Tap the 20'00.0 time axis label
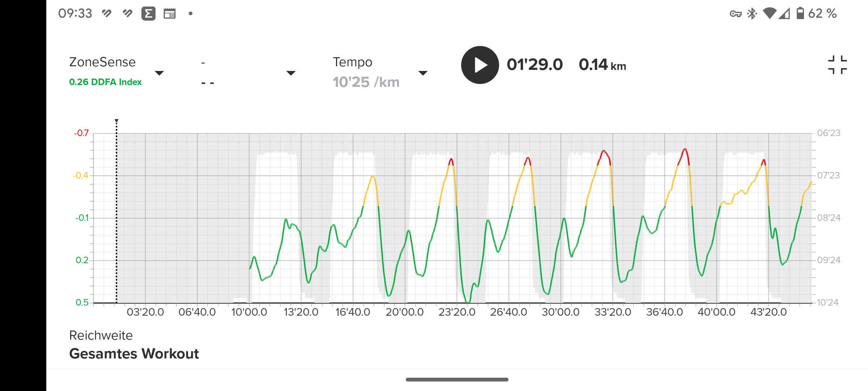 [x=405, y=312]
